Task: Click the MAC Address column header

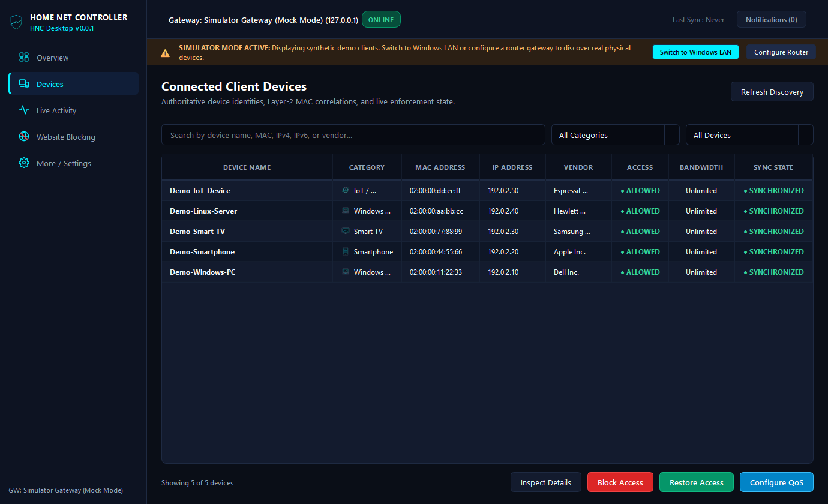Action: point(440,167)
